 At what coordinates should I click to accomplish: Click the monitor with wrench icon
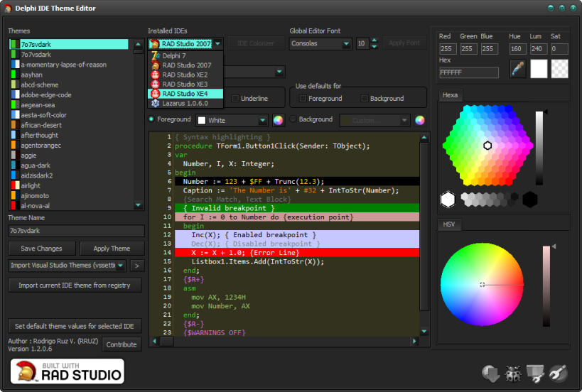[x=535, y=373]
